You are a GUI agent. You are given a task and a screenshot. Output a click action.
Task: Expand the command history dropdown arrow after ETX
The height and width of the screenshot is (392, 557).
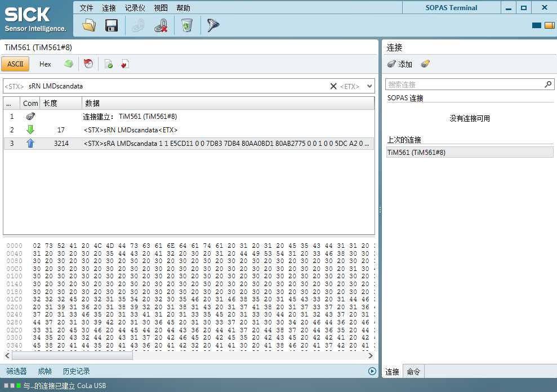point(369,86)
